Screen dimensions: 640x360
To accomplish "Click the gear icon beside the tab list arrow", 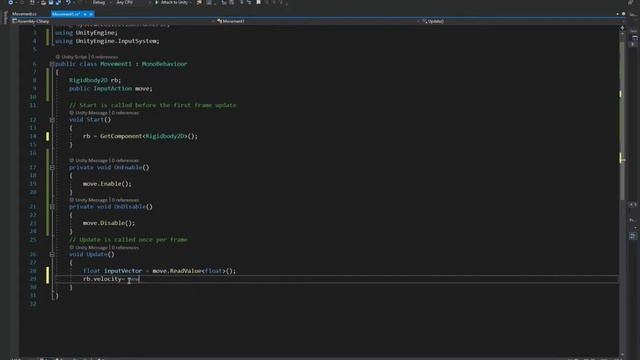I will pyautogui.click(x=623, y=14).
